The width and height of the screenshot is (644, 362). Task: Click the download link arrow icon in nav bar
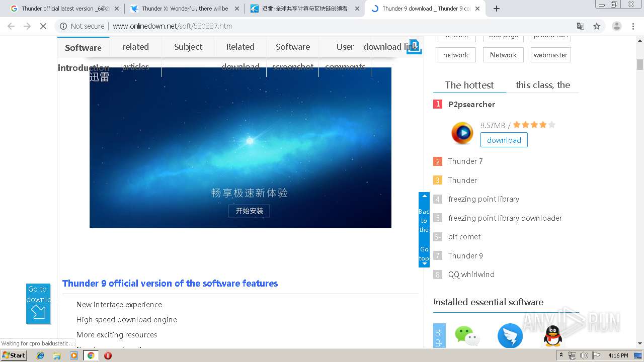pos(414,46)
